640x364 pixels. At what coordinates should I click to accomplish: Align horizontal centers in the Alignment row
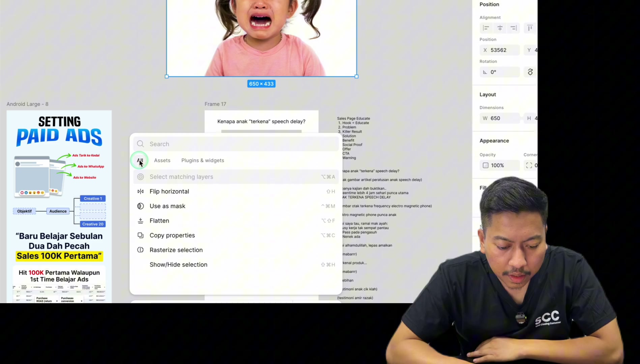[500, 28]
